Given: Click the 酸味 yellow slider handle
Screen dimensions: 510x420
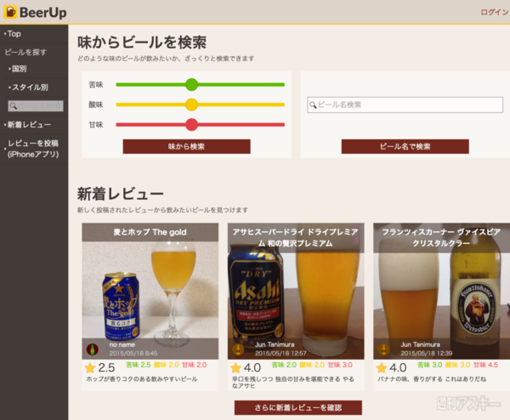Looking at the screenshot, I should pos(191,105).
